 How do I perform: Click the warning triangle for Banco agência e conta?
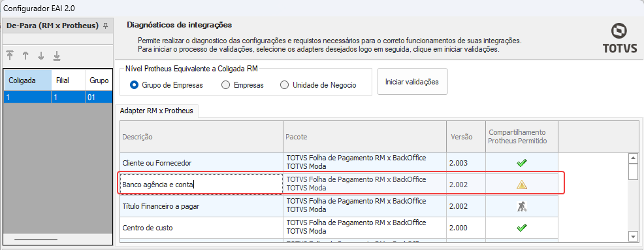(x=522, y=185)
